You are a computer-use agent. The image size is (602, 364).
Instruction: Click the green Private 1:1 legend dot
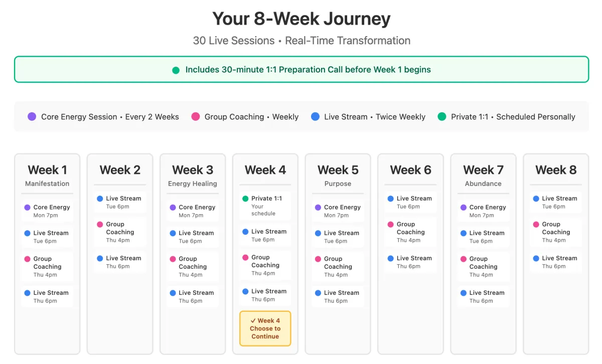[442, 117]
